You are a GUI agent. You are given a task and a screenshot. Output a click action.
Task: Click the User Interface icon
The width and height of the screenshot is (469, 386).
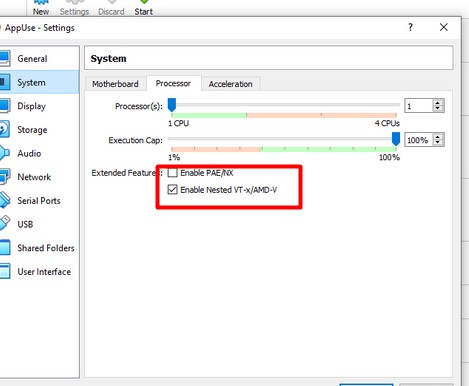pos(5,271)
